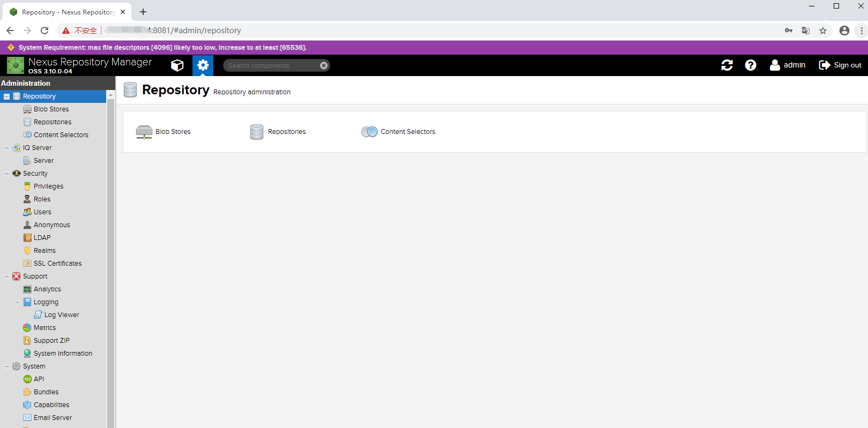Image resolution: width=868 pixels, height=428 pixels.
Task: Open Privileges under Security
Action: click(x=43, y=186)
